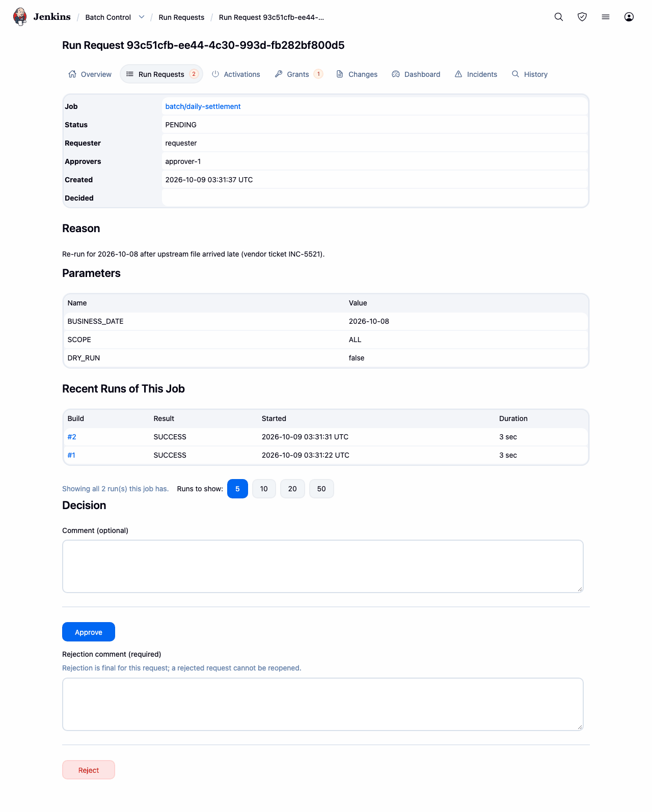Viewport: 652px width, 812px height.
Task: Click the Dashboard gauge icon
Action: (396, 74)
